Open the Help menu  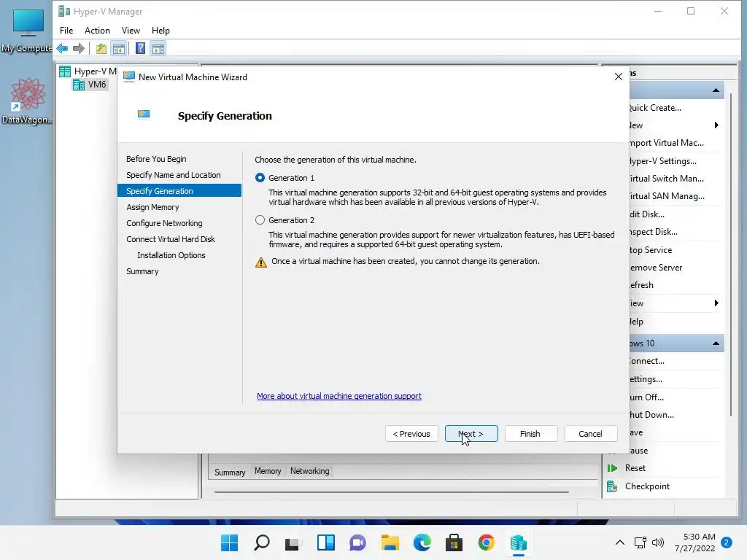[x=160, y=31]
